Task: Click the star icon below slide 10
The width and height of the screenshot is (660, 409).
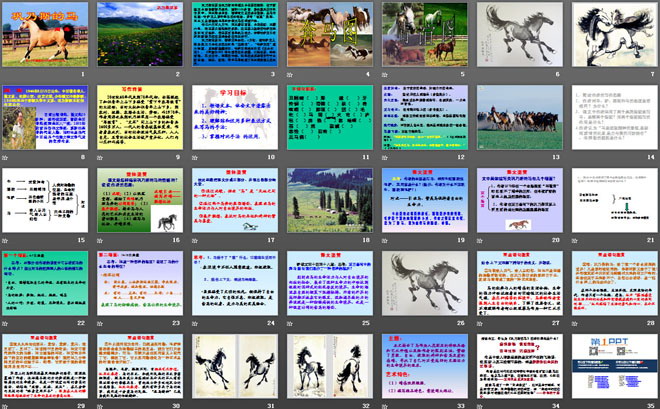Action: [195, 158]
